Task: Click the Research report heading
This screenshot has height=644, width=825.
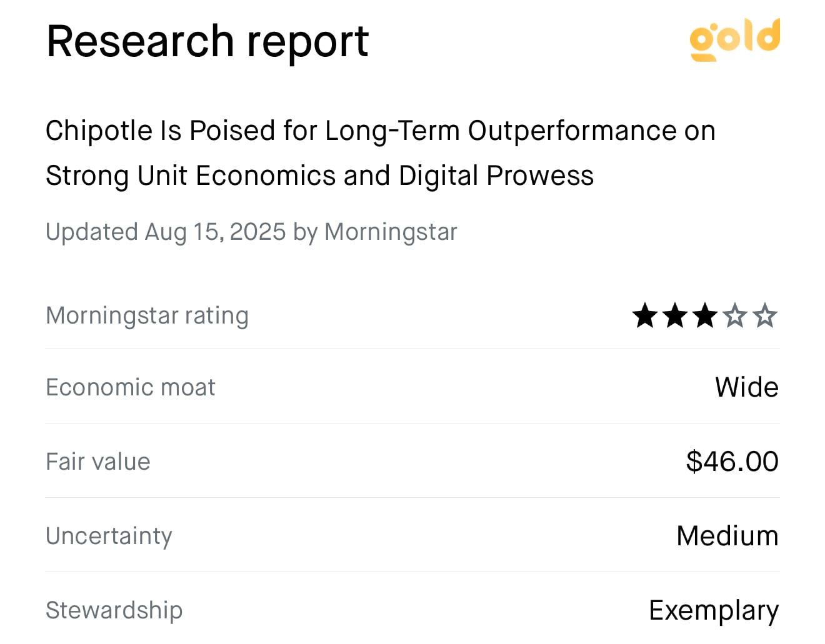Action: click(207, 41)
